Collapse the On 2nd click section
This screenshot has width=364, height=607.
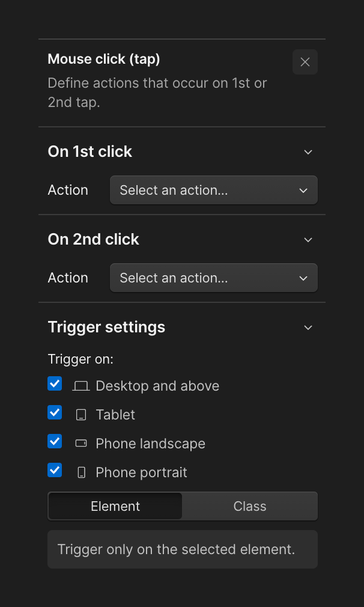point(308,240)
